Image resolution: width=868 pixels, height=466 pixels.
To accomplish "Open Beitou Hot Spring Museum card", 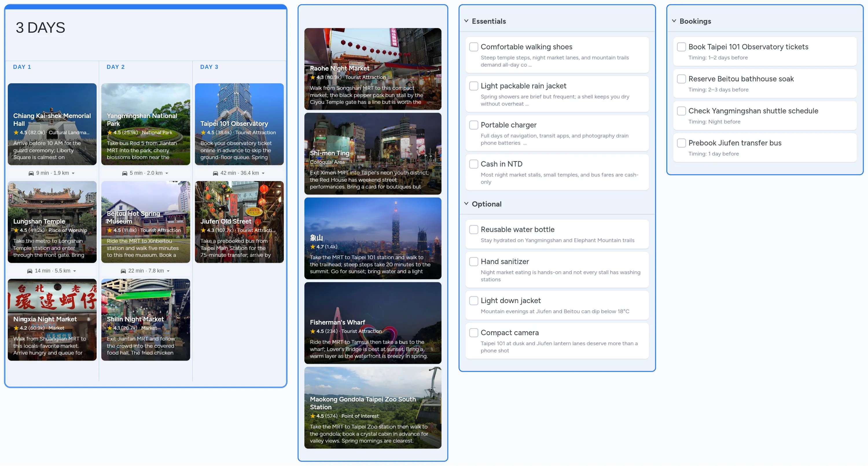I will point(146,222).
